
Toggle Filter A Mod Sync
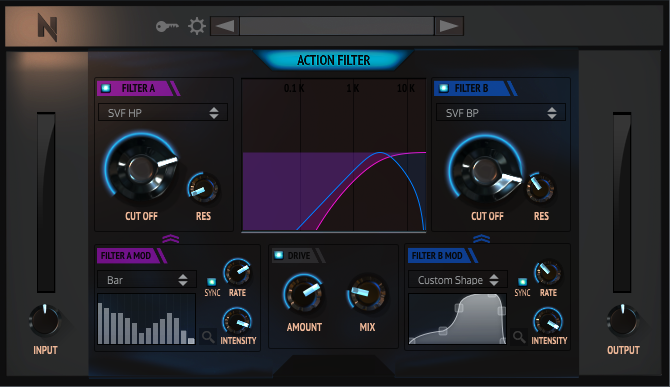212,281
